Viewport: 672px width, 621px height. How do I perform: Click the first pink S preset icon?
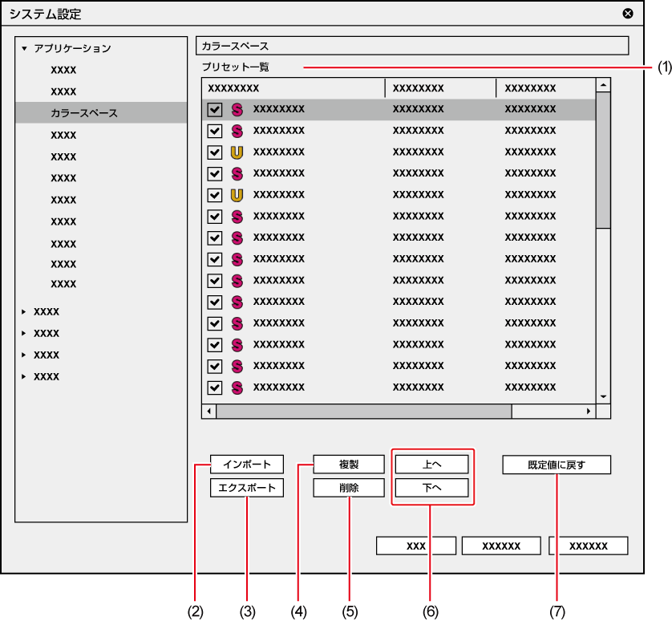pos(237,108)
